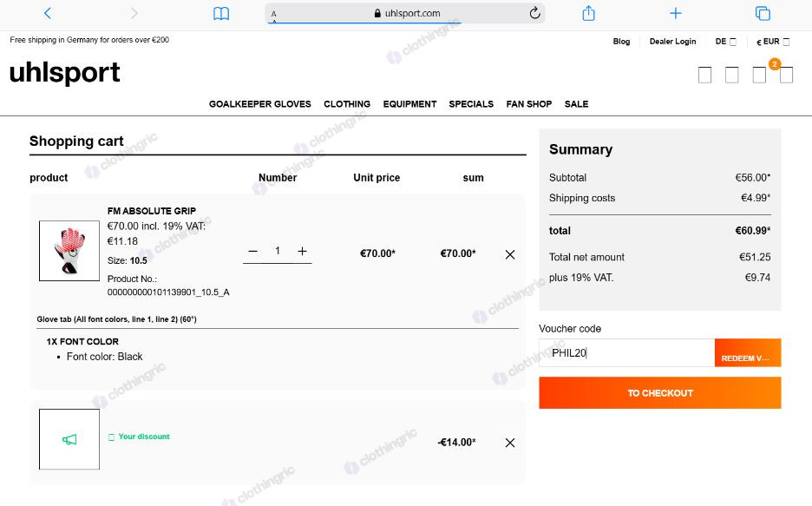This screenshot has width=812, height=506.
Task: Open the SPECIALS menu
Action: click(x=471, y=104)
